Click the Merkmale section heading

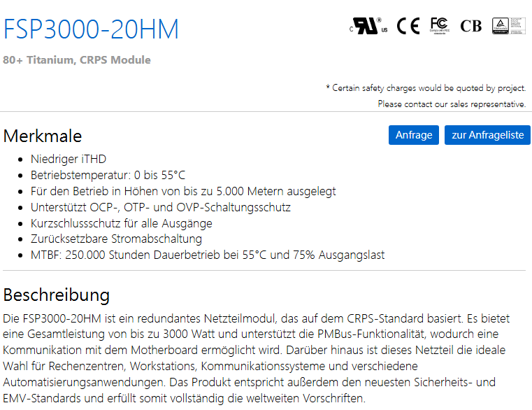tap(43, 136)
